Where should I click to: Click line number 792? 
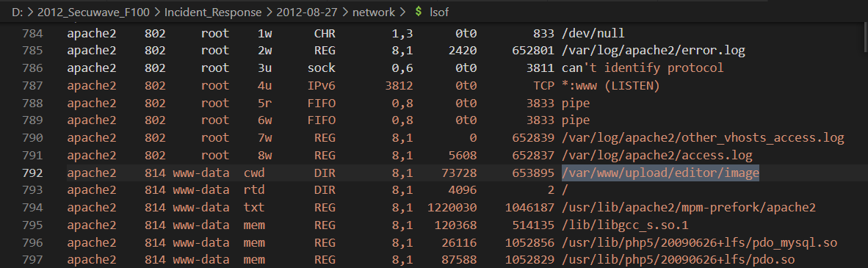click(32, 173)
